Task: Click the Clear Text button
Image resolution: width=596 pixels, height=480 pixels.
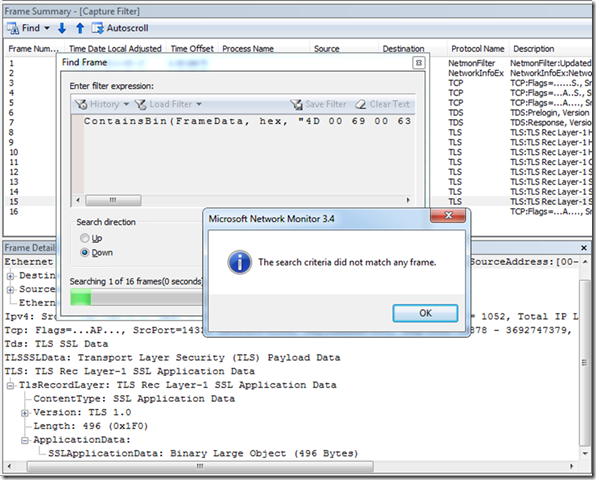Action: point(382,104)
